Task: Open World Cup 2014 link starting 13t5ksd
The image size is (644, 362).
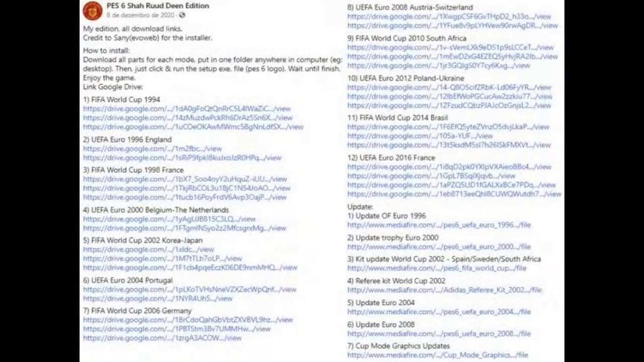Action: 449,145
